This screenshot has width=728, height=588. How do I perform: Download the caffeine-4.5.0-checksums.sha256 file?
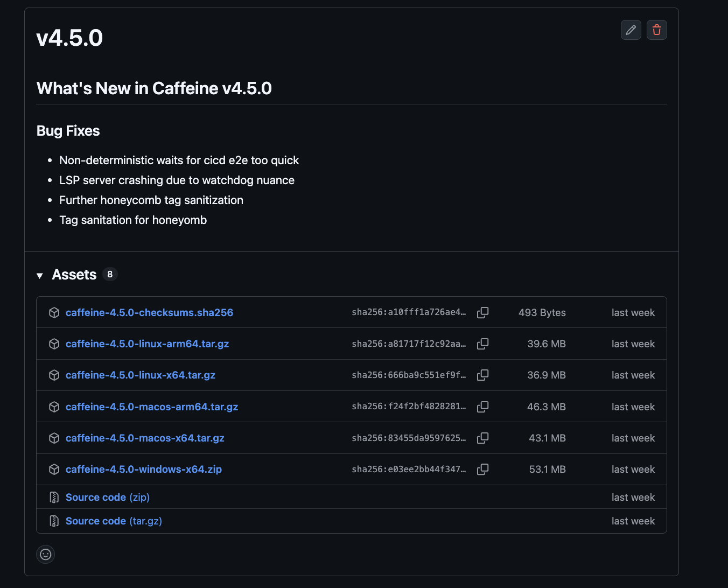point(149,312)
